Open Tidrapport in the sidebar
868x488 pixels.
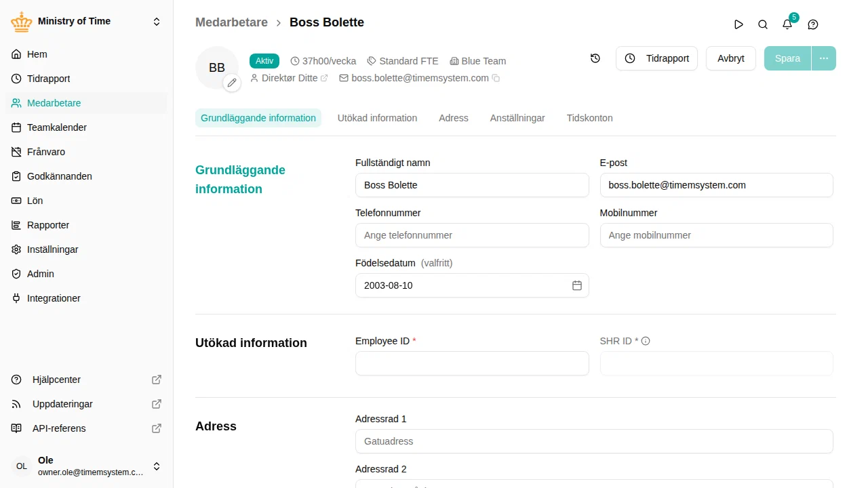click(87, 79)
